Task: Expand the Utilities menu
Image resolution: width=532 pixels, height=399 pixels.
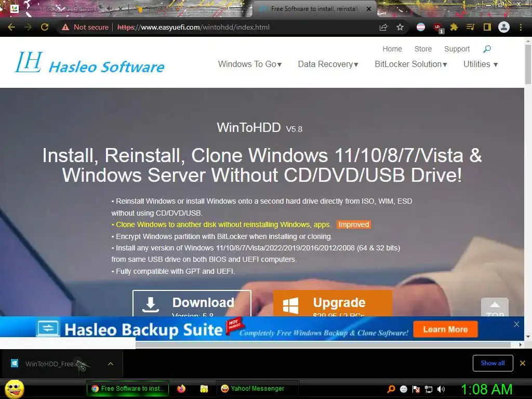Action: (x=481, y=64)
